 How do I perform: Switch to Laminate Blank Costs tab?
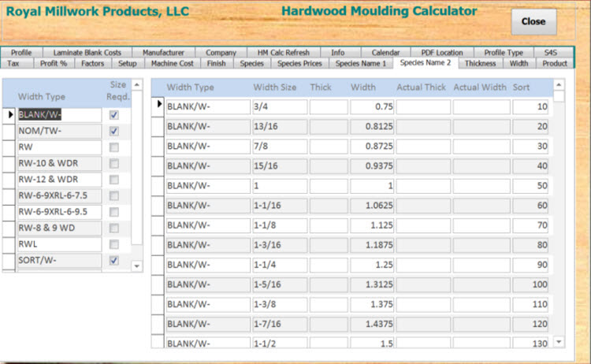pyautogui.click(x=87, y=52)
